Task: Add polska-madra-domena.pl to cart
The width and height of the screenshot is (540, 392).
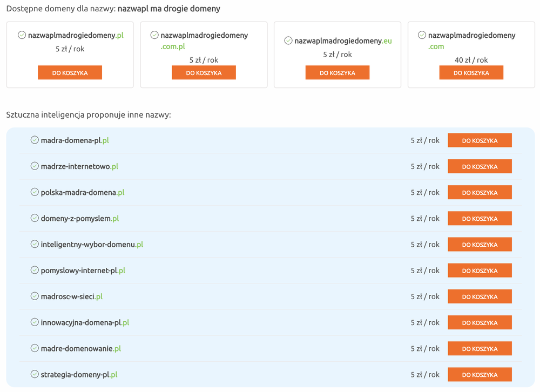Action: click(480, 193)
